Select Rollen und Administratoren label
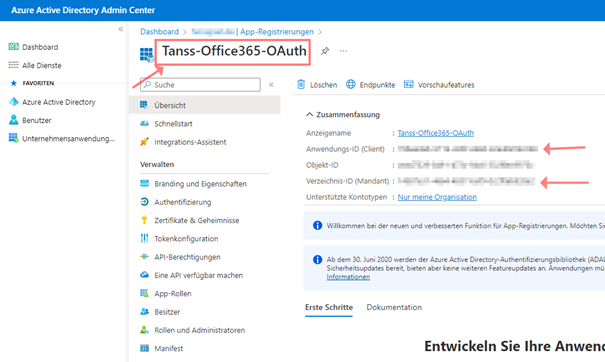The width and height of the screenshot is (605, 362). tap(199, 330)
